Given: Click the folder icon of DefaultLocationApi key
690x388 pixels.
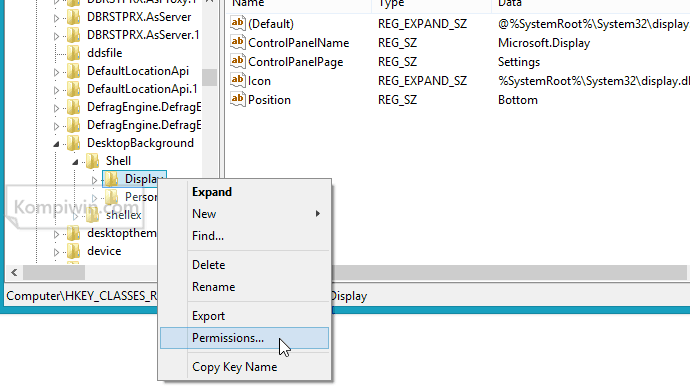Looking at the screenshot, I should coord(73,71).
